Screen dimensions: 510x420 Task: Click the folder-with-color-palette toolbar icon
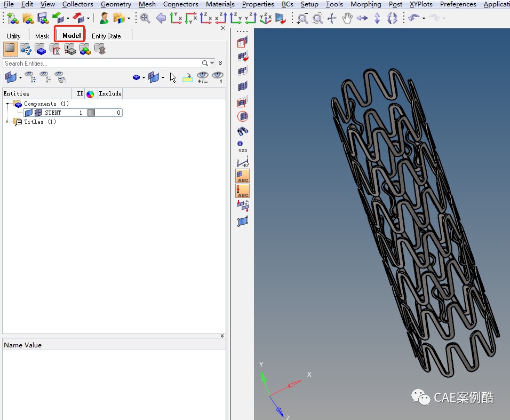pyautogui.click(x=119, y=18)
